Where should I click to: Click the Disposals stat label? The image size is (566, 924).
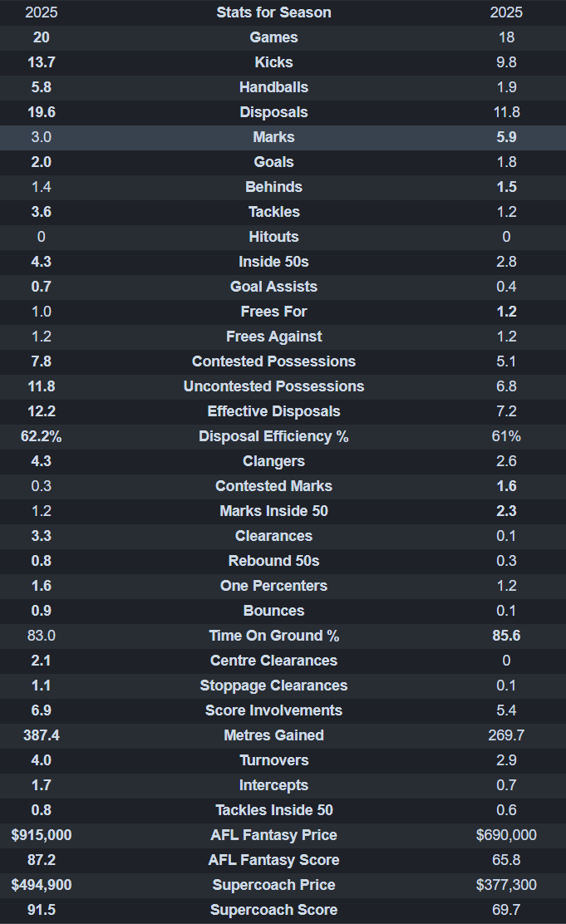pyautogui.click(x=273, y=112)
